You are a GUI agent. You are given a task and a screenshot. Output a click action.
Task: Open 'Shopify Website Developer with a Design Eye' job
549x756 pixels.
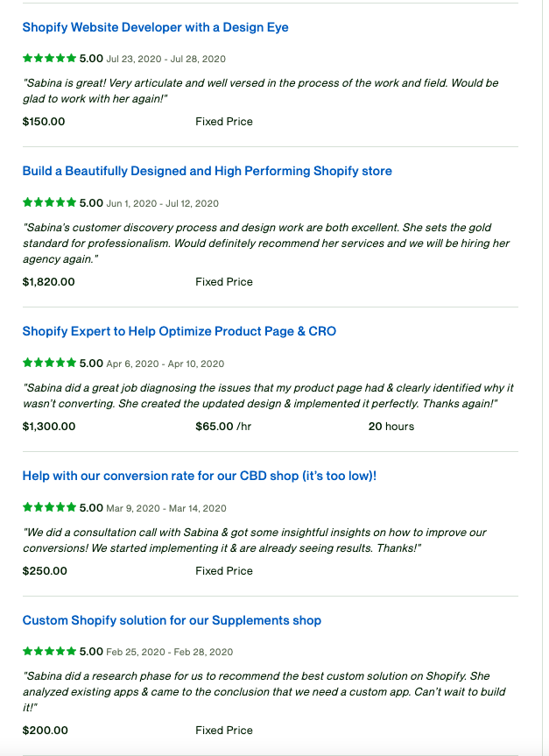coord(155,27)
